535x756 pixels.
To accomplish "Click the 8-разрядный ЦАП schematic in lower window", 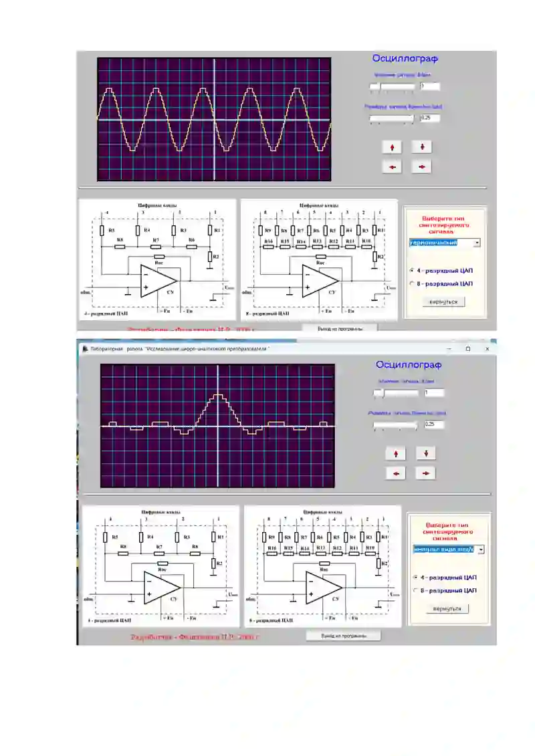I will (x=323, y=566).
